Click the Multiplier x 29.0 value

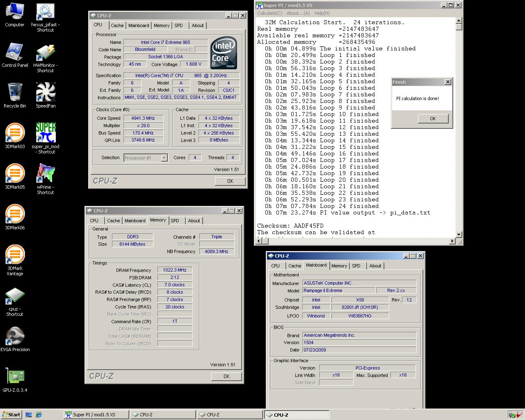(143, 126)
